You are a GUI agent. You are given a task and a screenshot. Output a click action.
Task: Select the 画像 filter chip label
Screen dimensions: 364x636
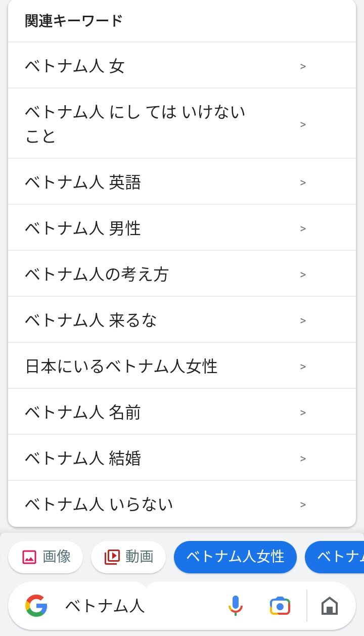57,557
